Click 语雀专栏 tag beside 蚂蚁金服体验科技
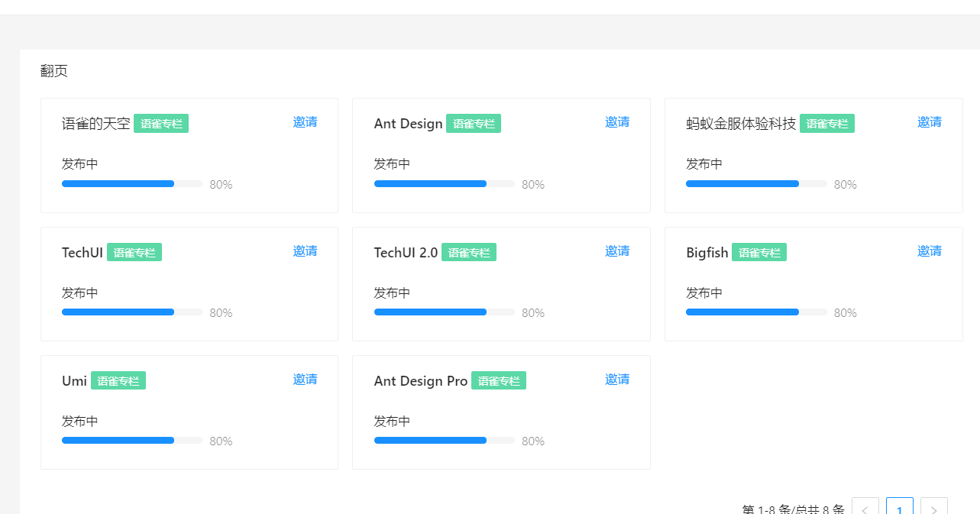The image size is (980, 514). point(827,124)
